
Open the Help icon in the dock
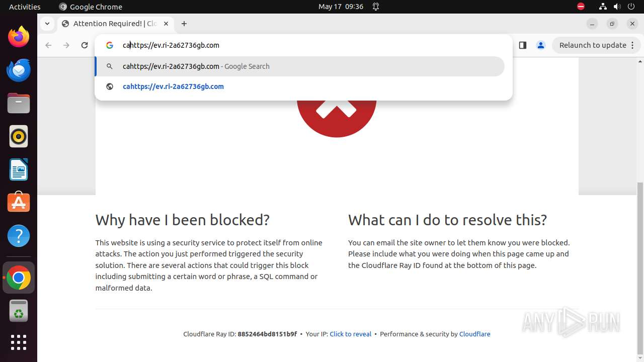[19, 236]
